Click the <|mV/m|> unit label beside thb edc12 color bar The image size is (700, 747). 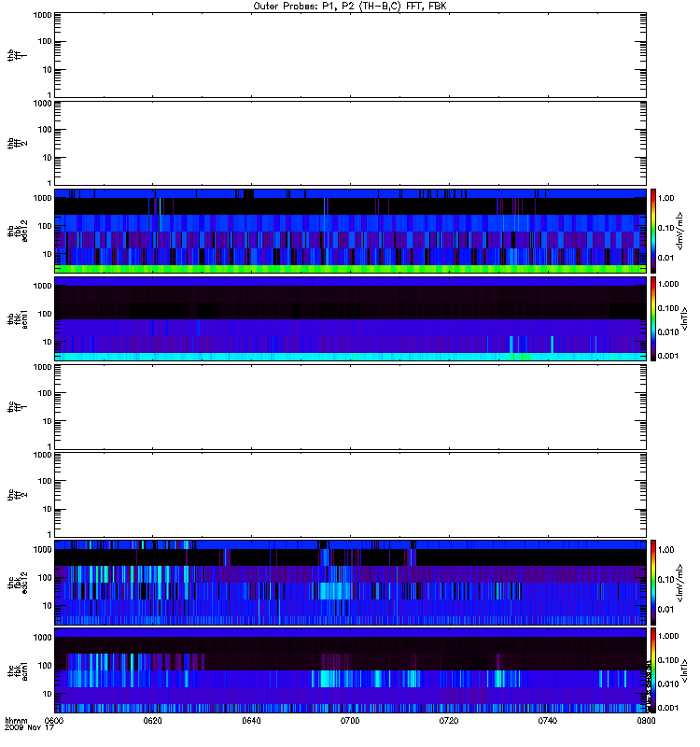point(679,231)
